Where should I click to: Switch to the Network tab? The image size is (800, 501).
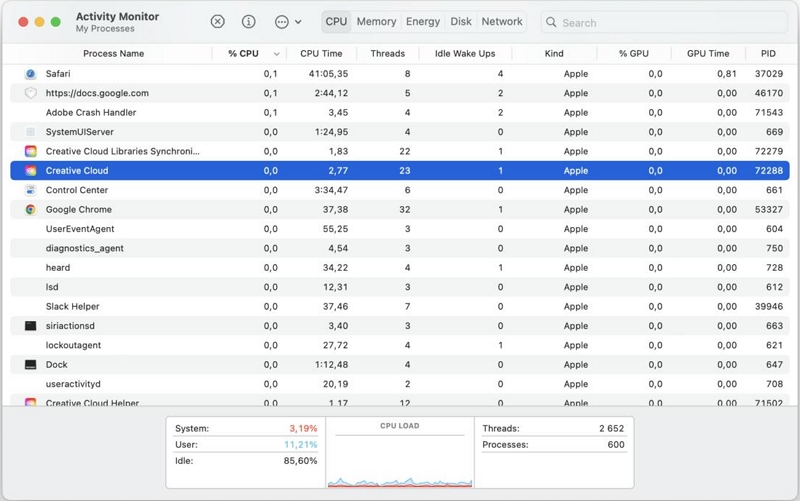pyautogui.click(x=502, y=22)
